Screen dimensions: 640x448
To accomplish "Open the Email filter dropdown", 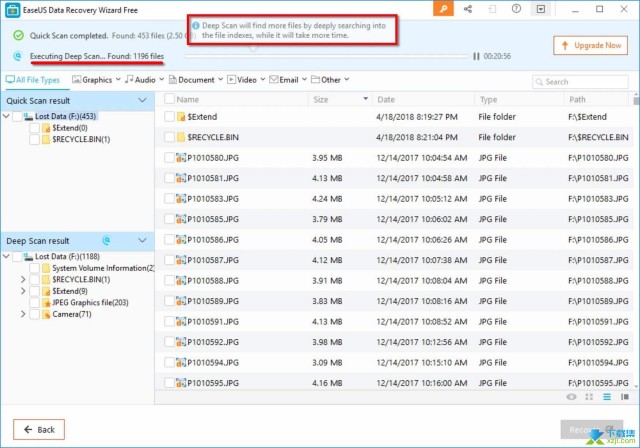I will pyautogui.click(x=288, y=80).
